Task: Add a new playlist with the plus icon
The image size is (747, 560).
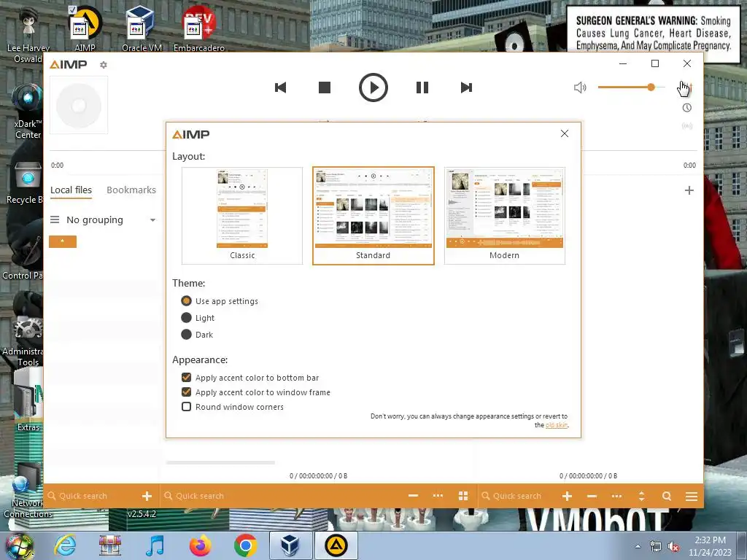Action: click(689, 190)
